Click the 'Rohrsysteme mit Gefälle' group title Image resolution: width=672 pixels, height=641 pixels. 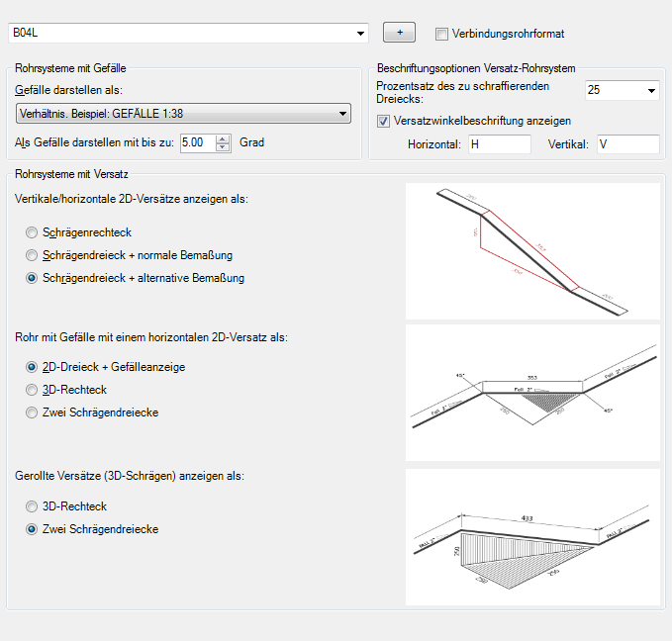70,68
